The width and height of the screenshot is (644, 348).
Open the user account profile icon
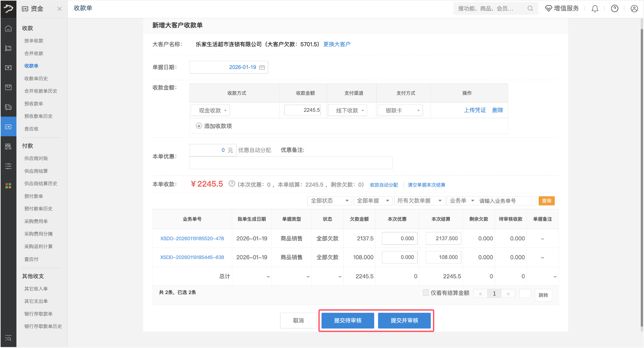(x=634, y=9)
